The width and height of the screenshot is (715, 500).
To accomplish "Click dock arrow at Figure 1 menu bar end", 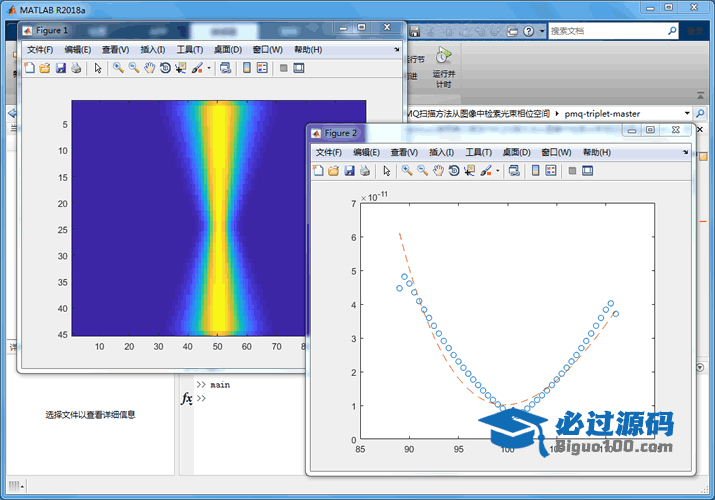I will tap(397, 49).
